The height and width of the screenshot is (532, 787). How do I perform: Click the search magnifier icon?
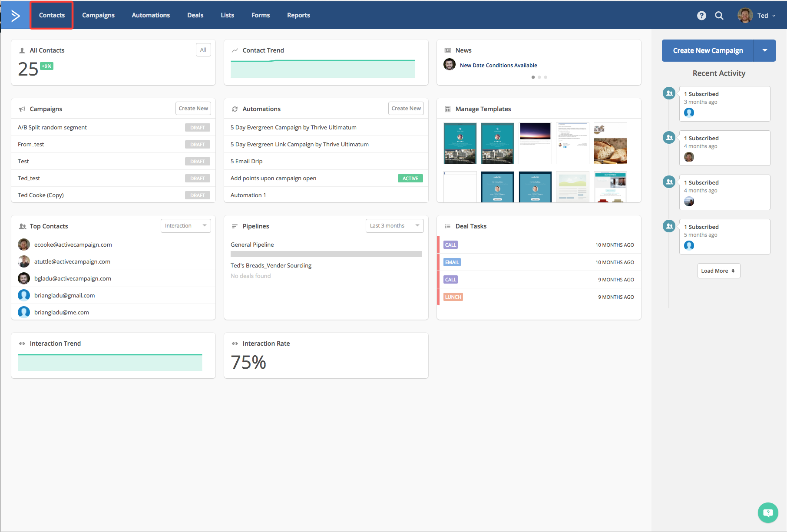point(719,16)
